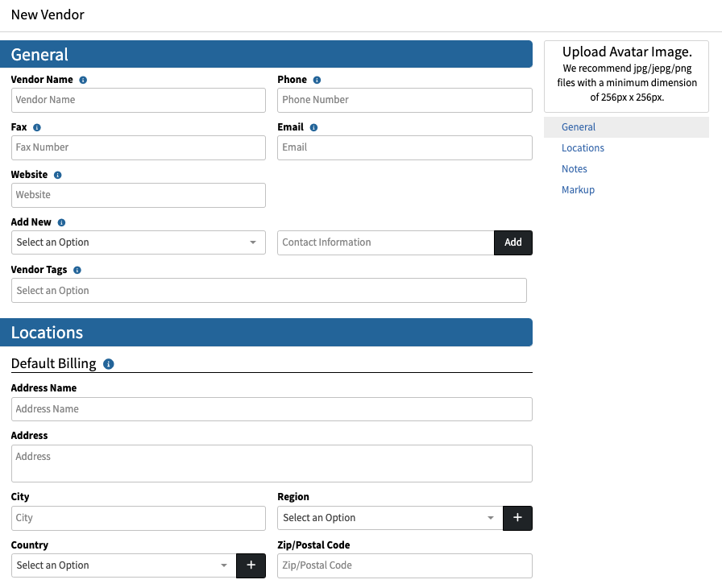Screen dimensions: 722x588
Task: Click the Contact Information field
Action: coord(385,242)
